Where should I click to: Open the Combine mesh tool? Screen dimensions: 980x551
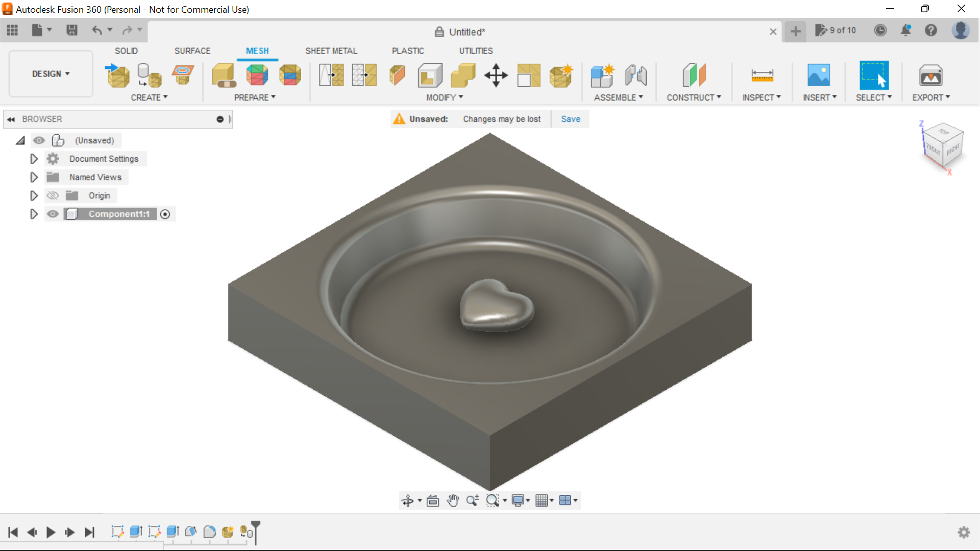click(x=463, y=75)
